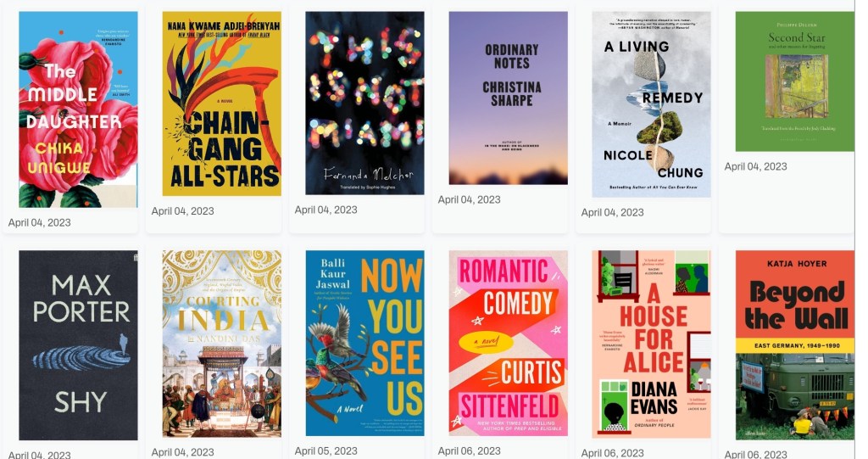Click date beneath Ordinary Notes
This screenshot has width=868, height=459.
[470, 199]
